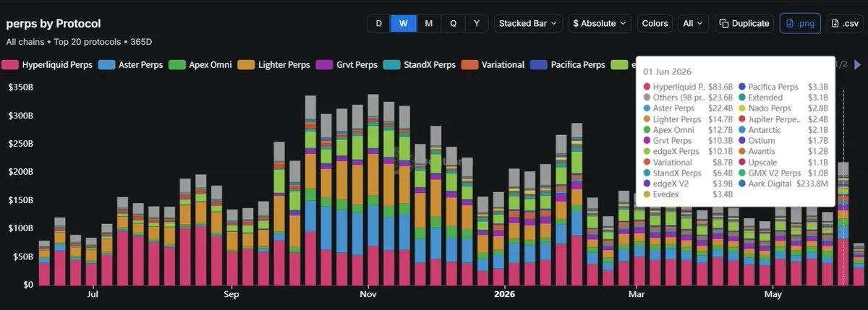Go to next legend page arrow

click(858, 64)
